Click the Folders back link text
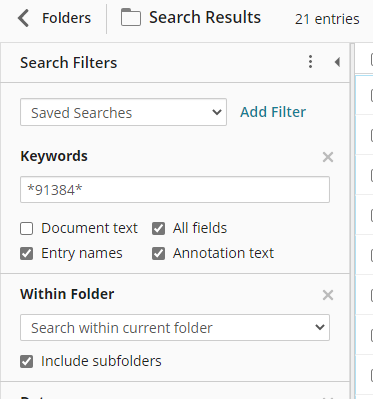Screen dimensions: 373x399 point(66,18)
